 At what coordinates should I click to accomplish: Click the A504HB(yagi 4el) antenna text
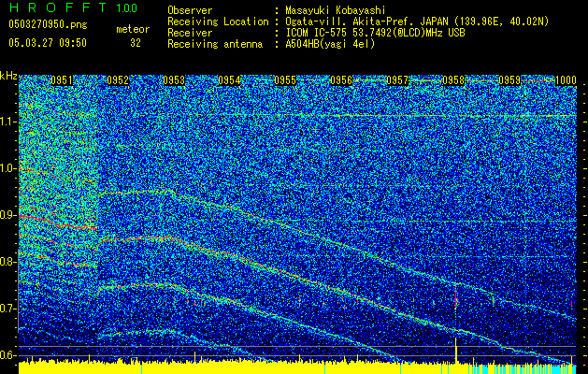point(330,44)
